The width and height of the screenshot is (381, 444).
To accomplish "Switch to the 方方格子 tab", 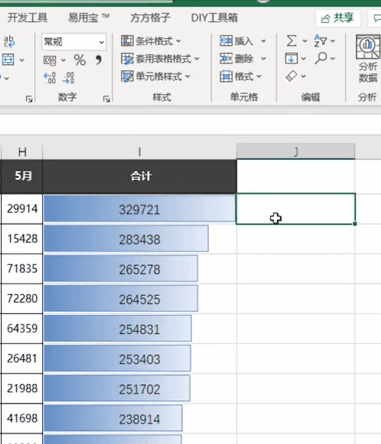I will point(150,18).
